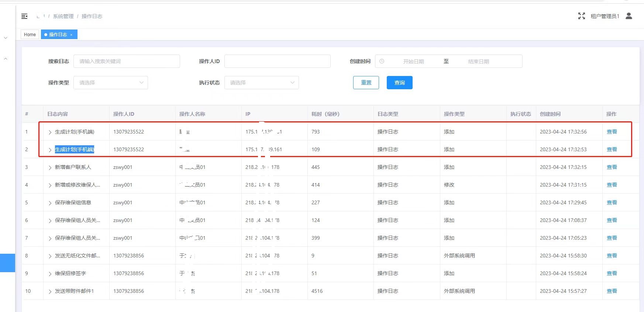Open the 操作类型 dropdown
The width and height of the screenshot is (644, 312).
[x=111, y=83]
